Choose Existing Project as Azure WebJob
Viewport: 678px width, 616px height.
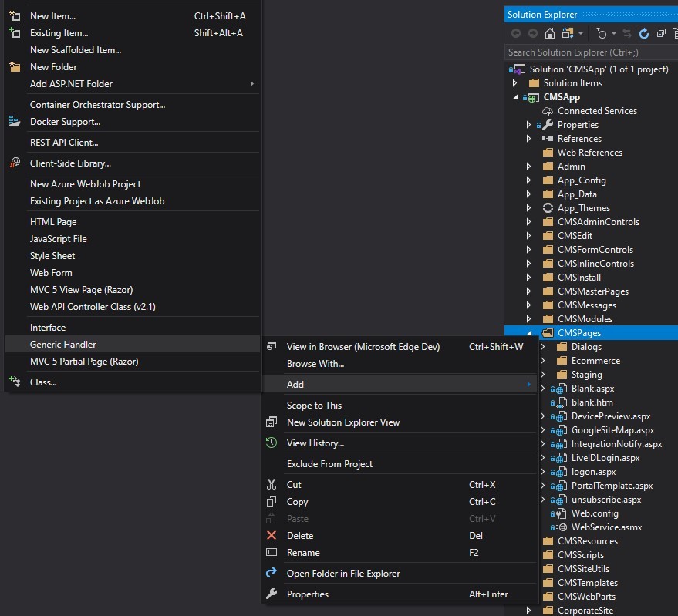coord(133,201)
